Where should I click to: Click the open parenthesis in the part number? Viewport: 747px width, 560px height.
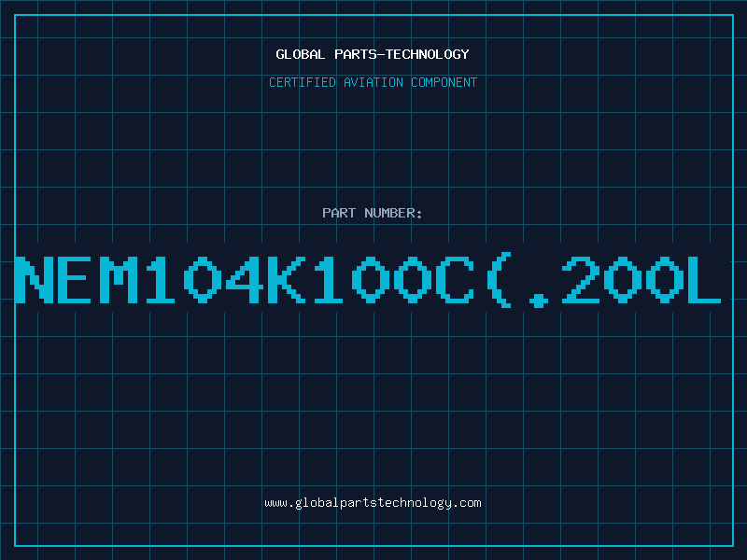pyautogui.click(x=500, y=280)
